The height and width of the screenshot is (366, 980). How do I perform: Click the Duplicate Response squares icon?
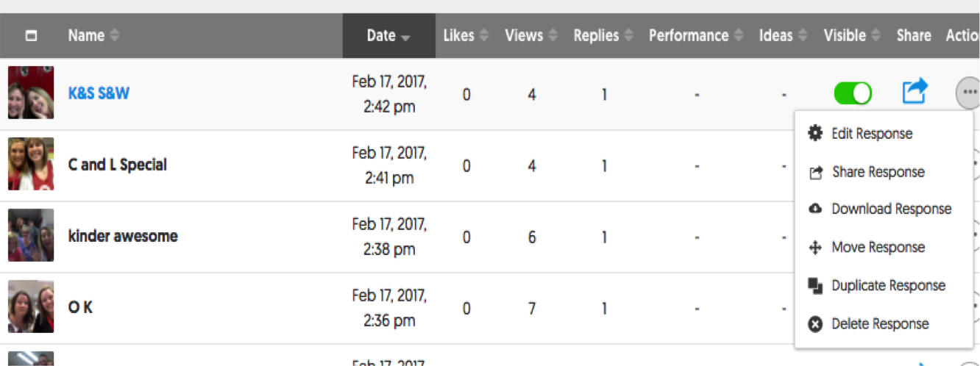pos(814,286)
